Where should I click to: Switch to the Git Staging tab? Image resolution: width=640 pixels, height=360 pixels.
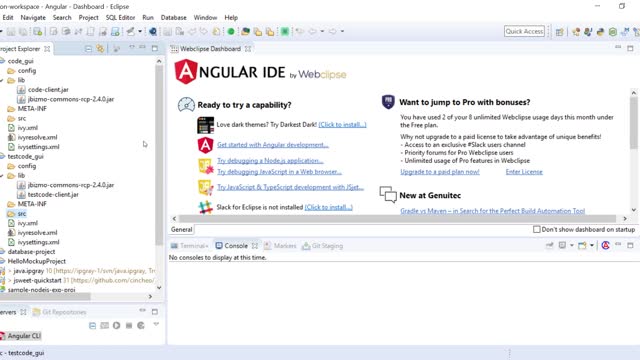(x=322, y=246)
